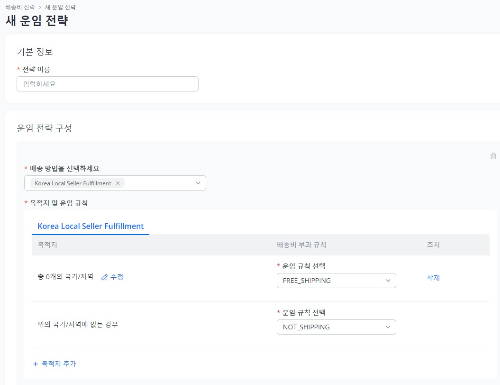Click the 배송비 부과 규칙 column header
Viewport: 500px width, 385px height.
(x=301, y=245)
